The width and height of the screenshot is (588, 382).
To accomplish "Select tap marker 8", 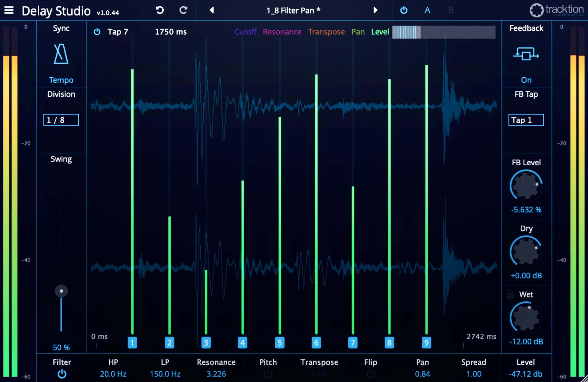I will 389,343.
